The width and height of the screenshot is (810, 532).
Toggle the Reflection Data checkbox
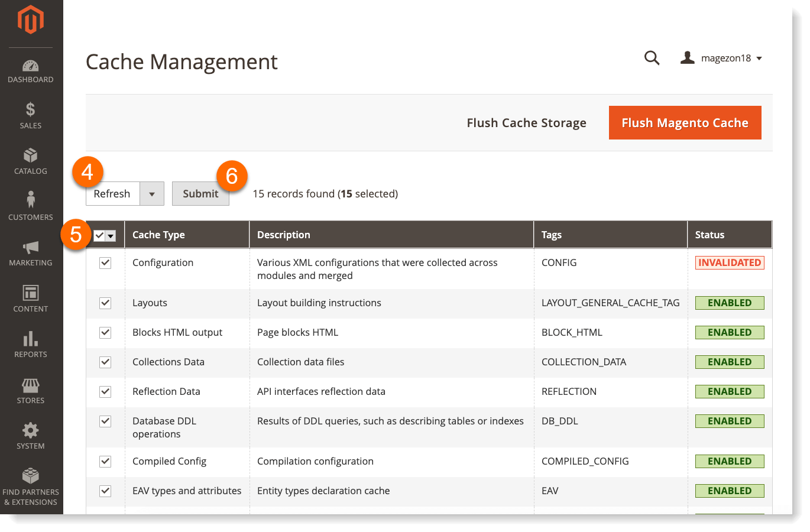pyautogui.click(x=105, y=392)
